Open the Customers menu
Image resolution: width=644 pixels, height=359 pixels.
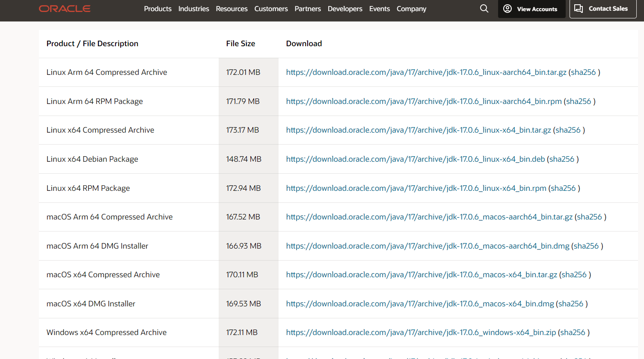[271, 9]
